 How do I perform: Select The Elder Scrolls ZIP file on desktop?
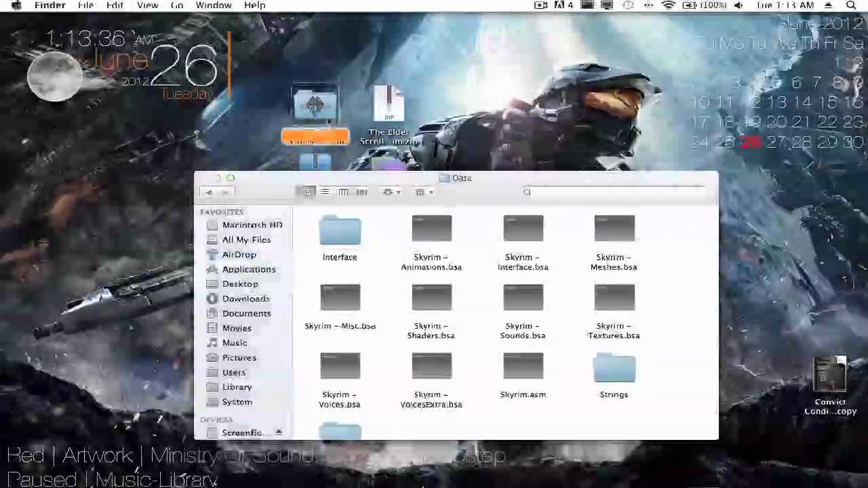[x=389, y=104]
